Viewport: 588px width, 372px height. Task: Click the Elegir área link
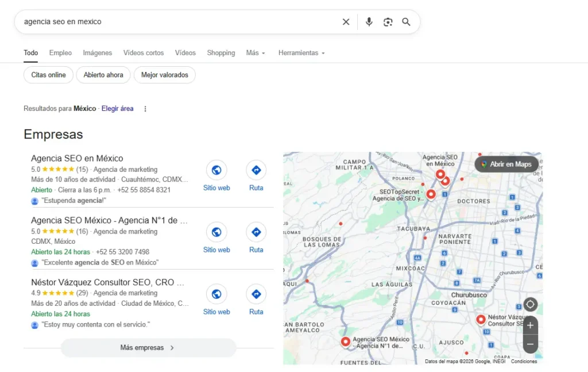tap(117, 109)
